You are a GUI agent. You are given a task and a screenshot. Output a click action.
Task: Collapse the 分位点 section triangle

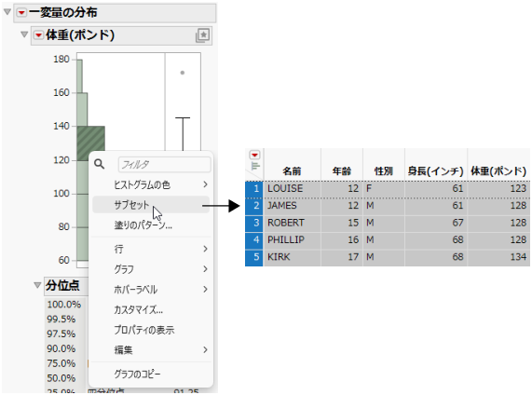(x=37, y=285)
